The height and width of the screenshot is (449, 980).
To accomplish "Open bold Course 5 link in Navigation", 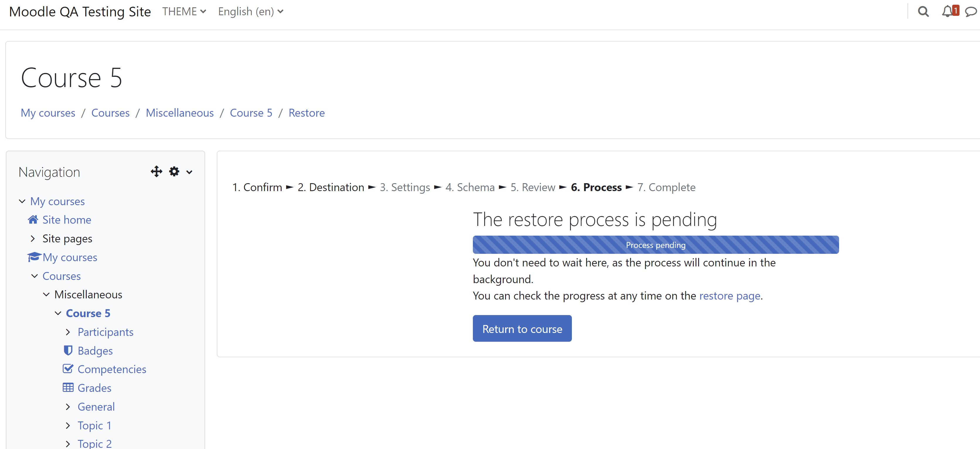I will point(88,313).
